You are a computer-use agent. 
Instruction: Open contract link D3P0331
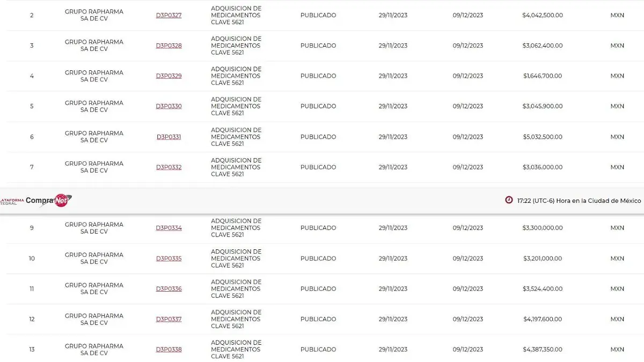[169, 137]
